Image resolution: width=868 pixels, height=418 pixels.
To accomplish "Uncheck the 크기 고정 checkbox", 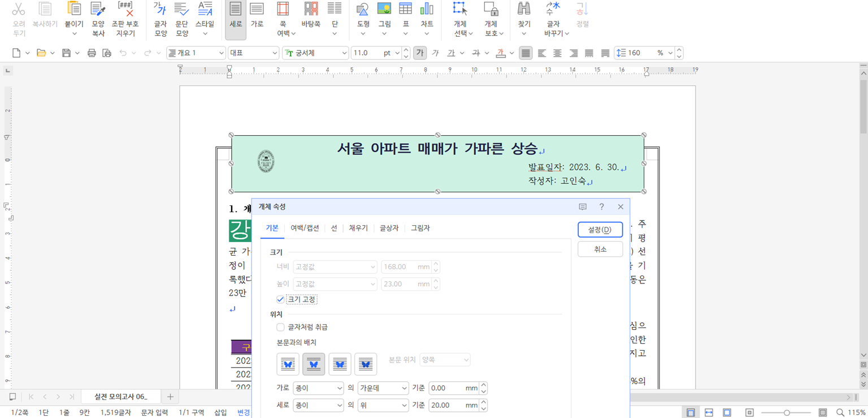I will (280, 299).
